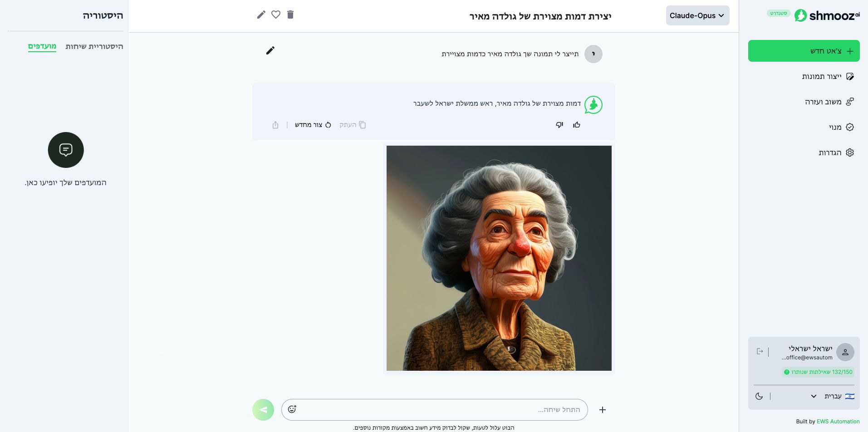Edit chat title with the pencil icon

[261, 15]
